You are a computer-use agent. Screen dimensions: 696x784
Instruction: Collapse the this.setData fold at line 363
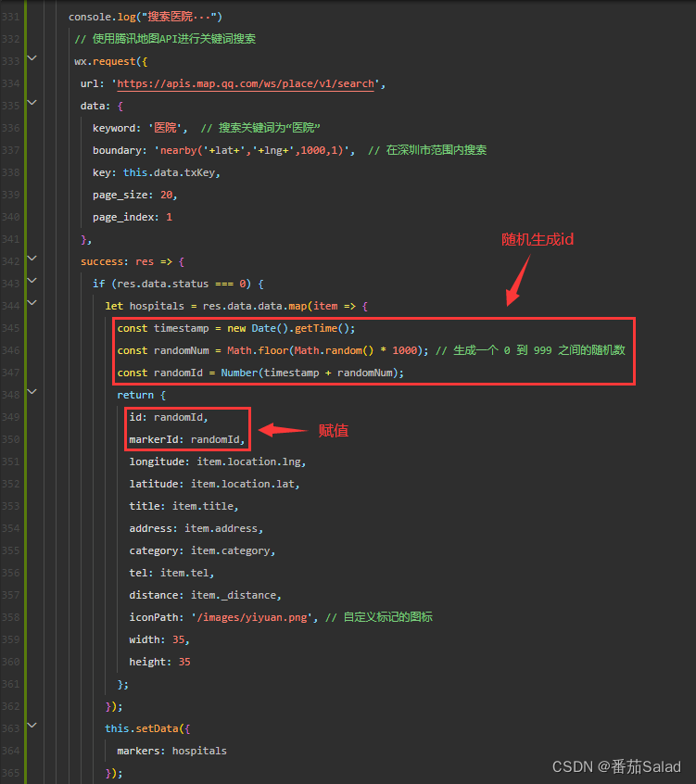(x=32, y=725)
